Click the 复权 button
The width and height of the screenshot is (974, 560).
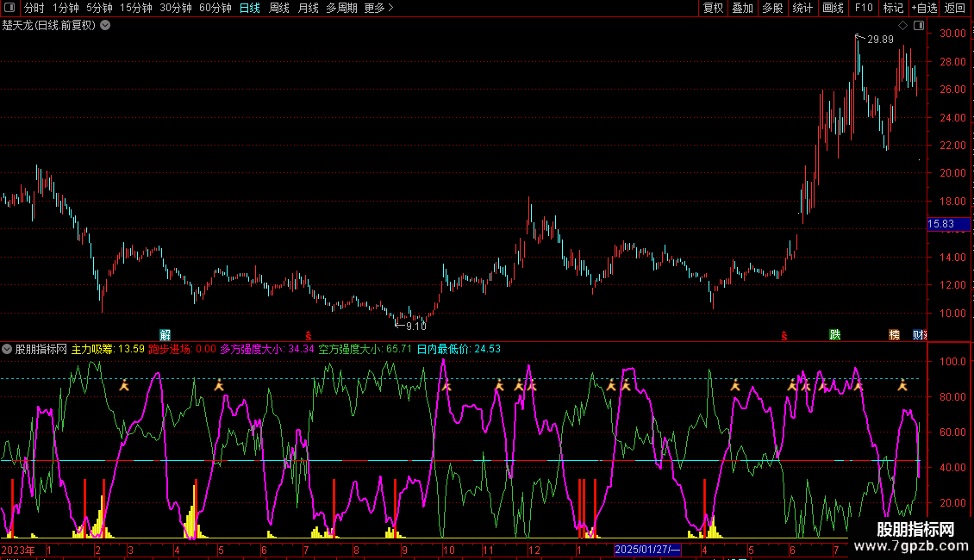(714, 8)
